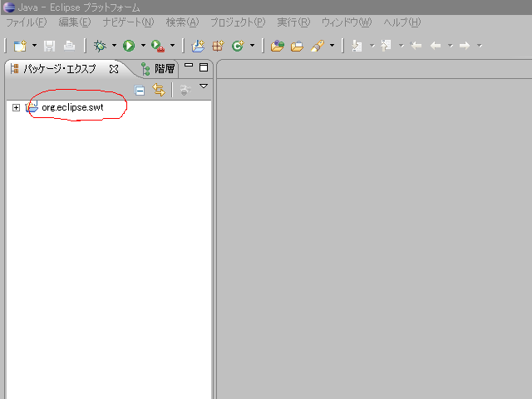Open the Package Explorer view menu triangle
532x399 pixels.
[x=204, y=86]
